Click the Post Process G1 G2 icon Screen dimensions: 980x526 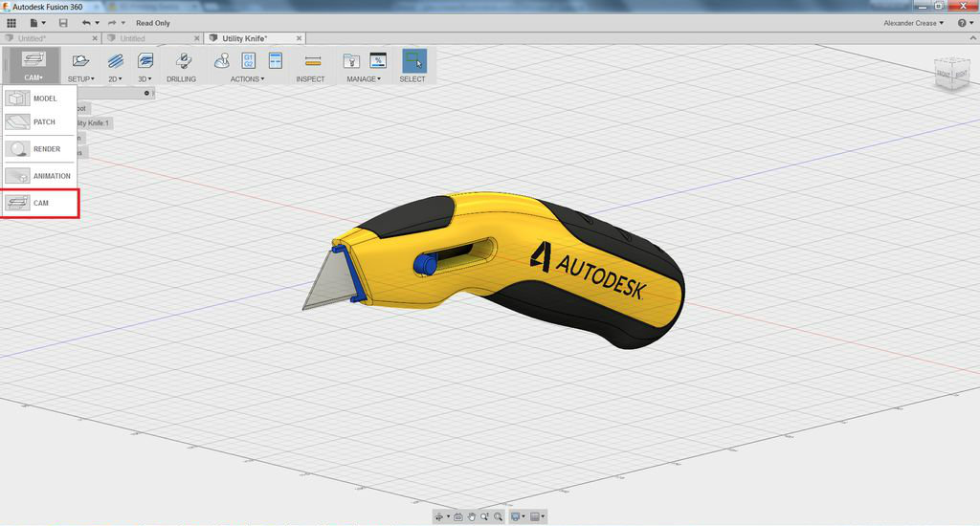[x=249, y=61]
